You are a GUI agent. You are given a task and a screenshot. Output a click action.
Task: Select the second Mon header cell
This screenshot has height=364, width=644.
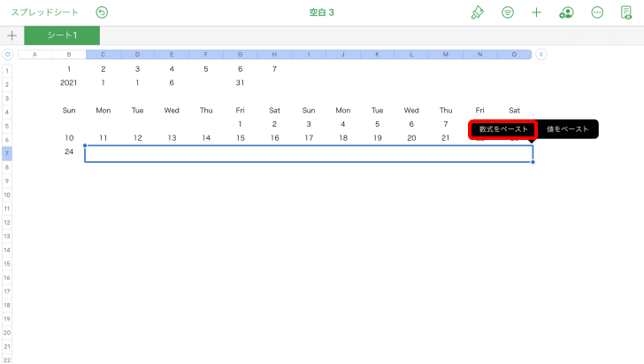(x=343, y=110)
